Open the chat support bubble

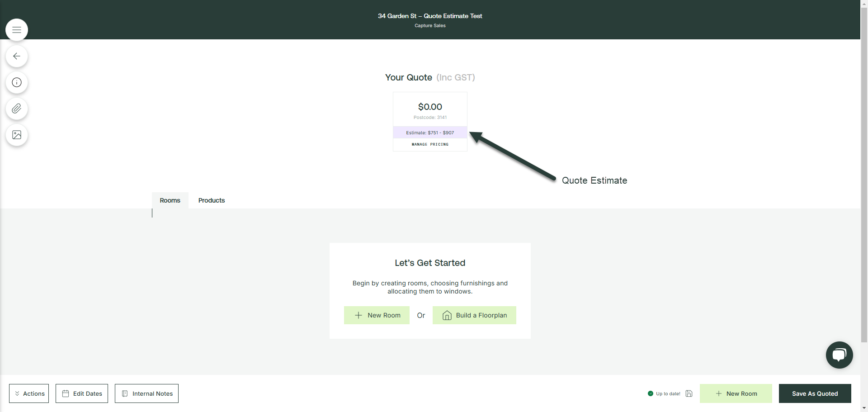pos(839,355)
